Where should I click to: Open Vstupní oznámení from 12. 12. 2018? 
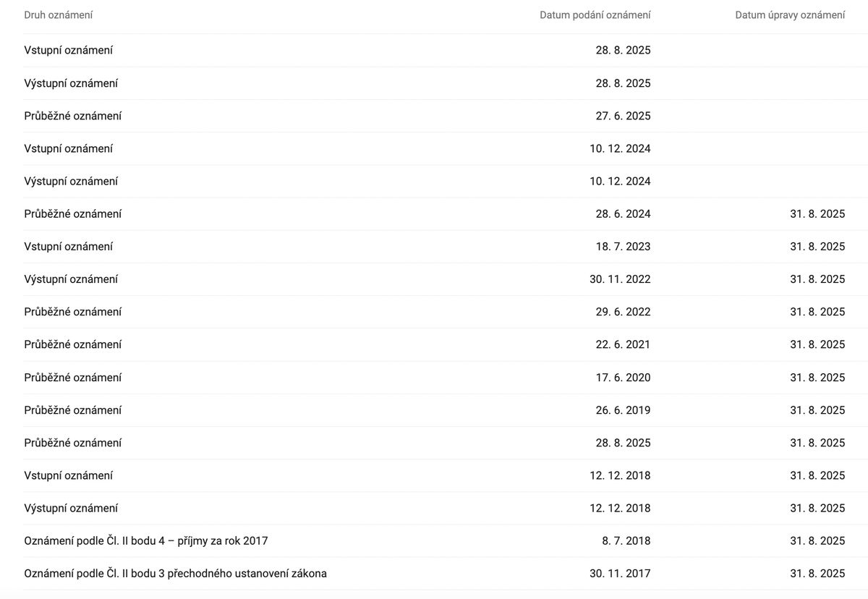click(69, 475)
